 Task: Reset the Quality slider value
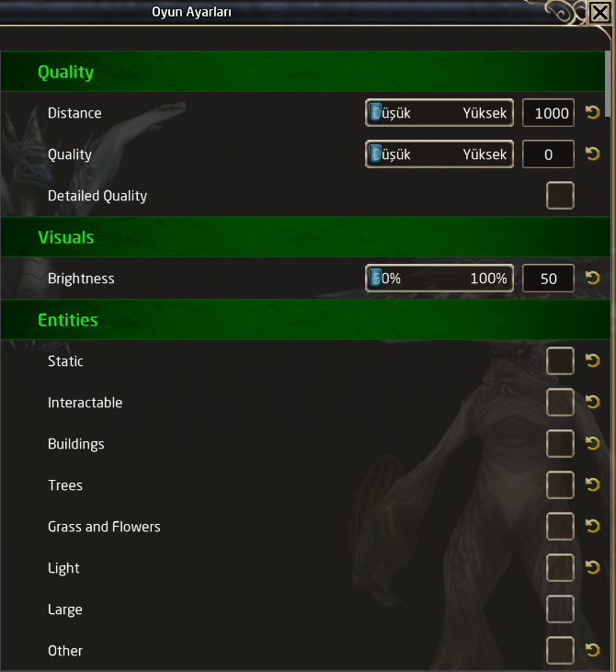click(x=592, y=154)
